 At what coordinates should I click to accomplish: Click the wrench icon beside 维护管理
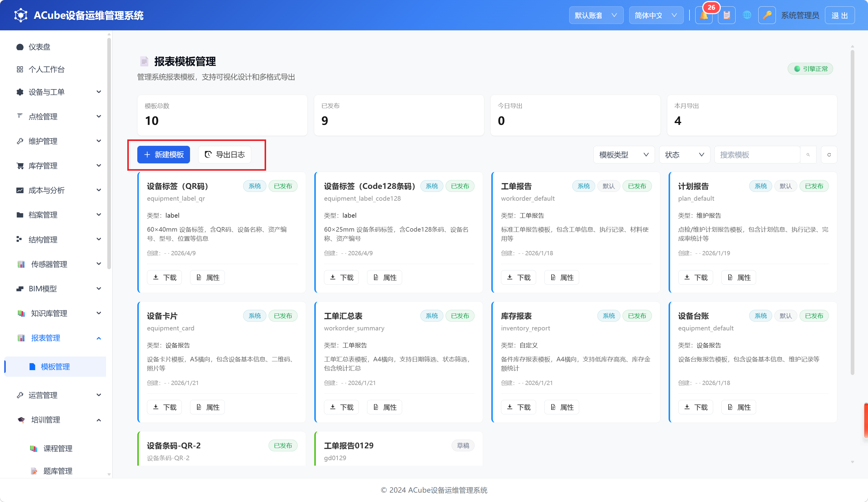[x=20, y=141]
